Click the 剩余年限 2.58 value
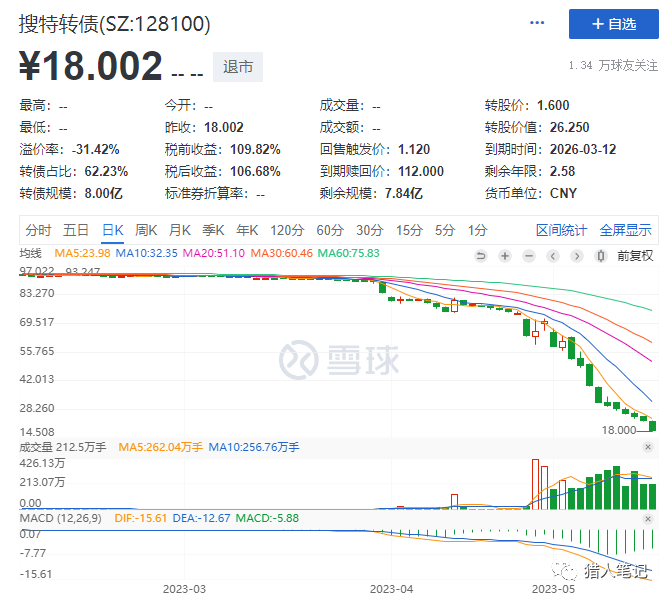669x600 pixels. pos(562,172)
